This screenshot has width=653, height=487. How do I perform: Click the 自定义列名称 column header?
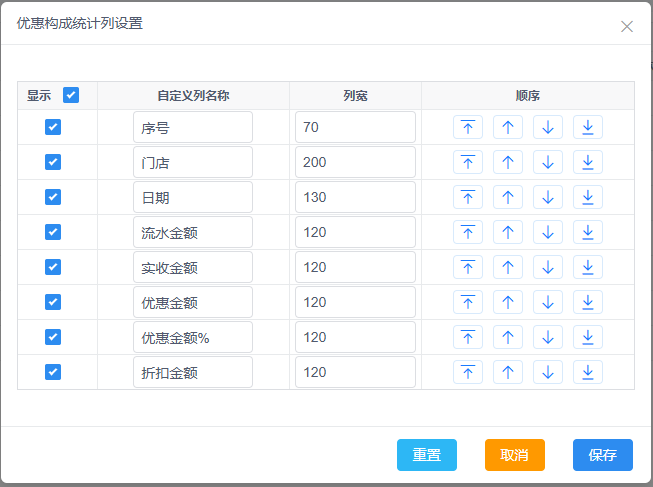pos(193,96)
